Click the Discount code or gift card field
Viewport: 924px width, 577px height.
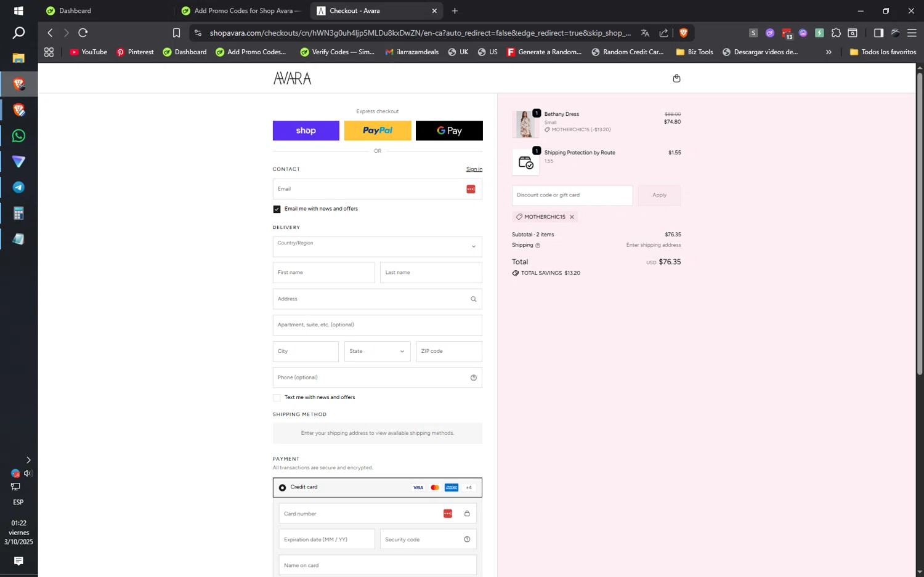(x=572, y=195)
